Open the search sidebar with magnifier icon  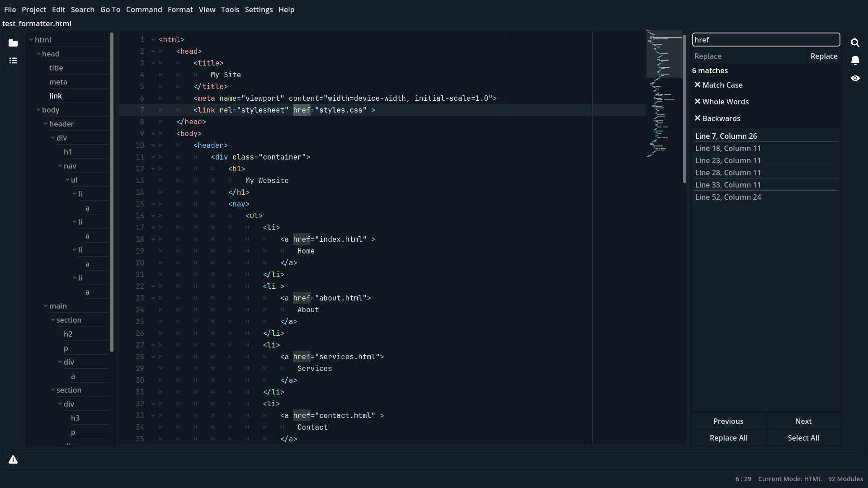(855, 42)
